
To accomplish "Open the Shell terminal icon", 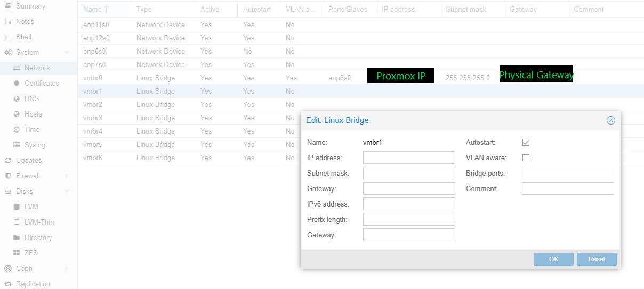I will pyautogui.click(x=7, y=37).
